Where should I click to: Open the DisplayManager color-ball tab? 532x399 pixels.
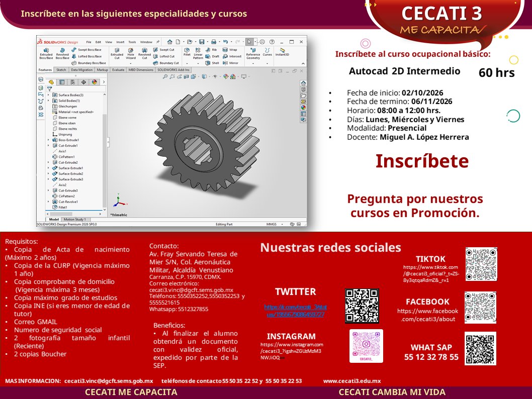coord(95,82)
